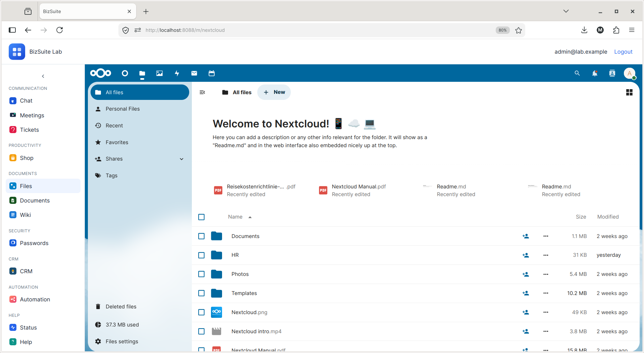Share the HR folder

526,255
